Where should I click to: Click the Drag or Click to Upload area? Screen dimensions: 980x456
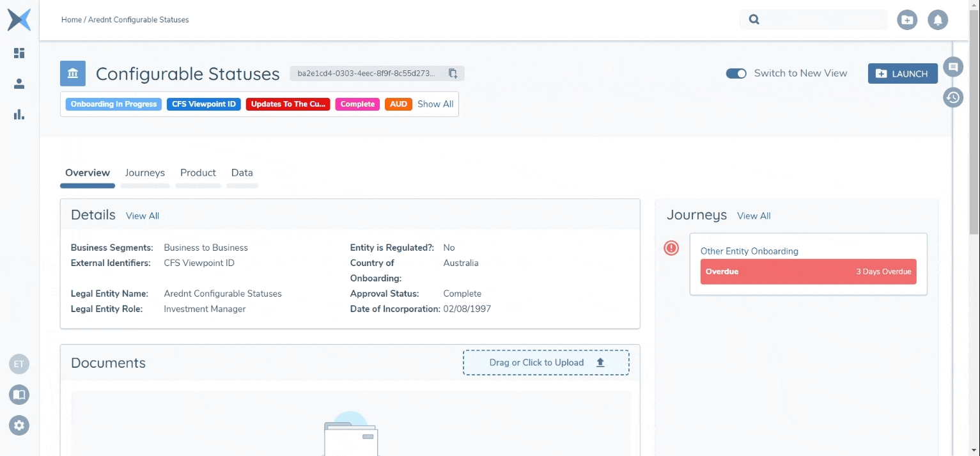[x=545, y=362]
